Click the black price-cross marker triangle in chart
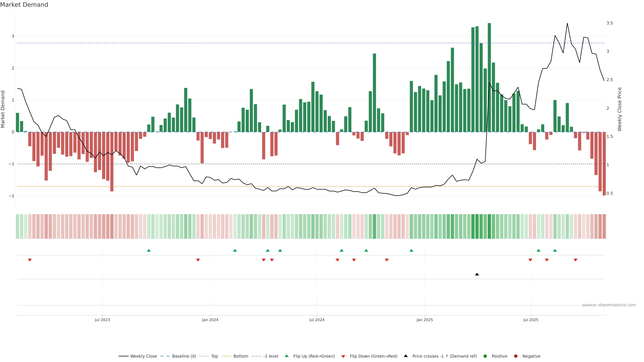644x362 pixels. [477, 274]
